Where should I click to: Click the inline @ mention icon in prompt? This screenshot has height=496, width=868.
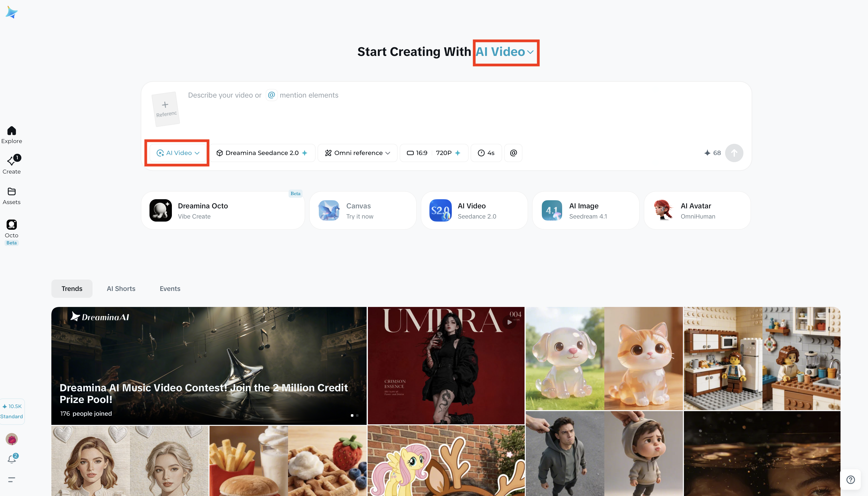tap(272, 95)
